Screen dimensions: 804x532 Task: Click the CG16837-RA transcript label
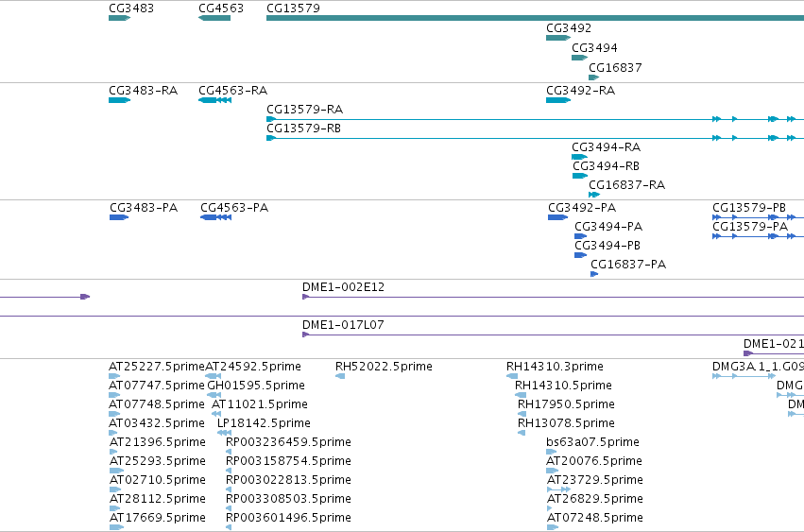point(626,184)
